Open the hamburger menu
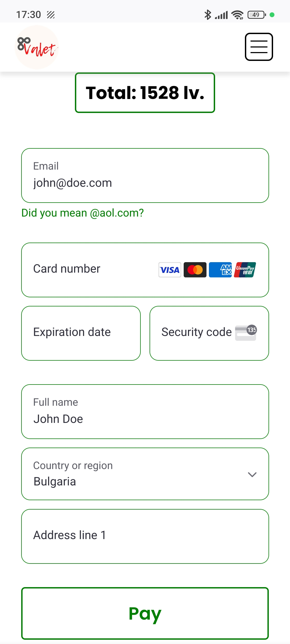Image resolution: width=290 pixels, height=644 pixels. [x=259, y=47]
